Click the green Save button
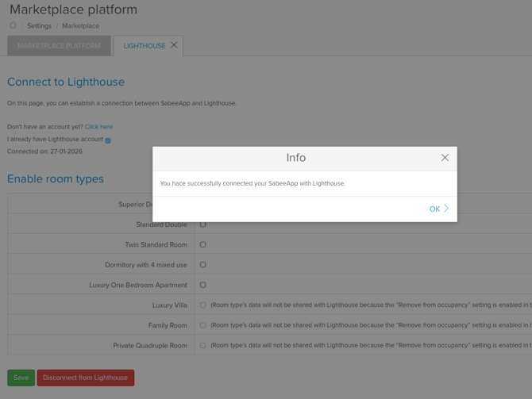The height and width of the screenshot is (399, 532). coord(21,378)
